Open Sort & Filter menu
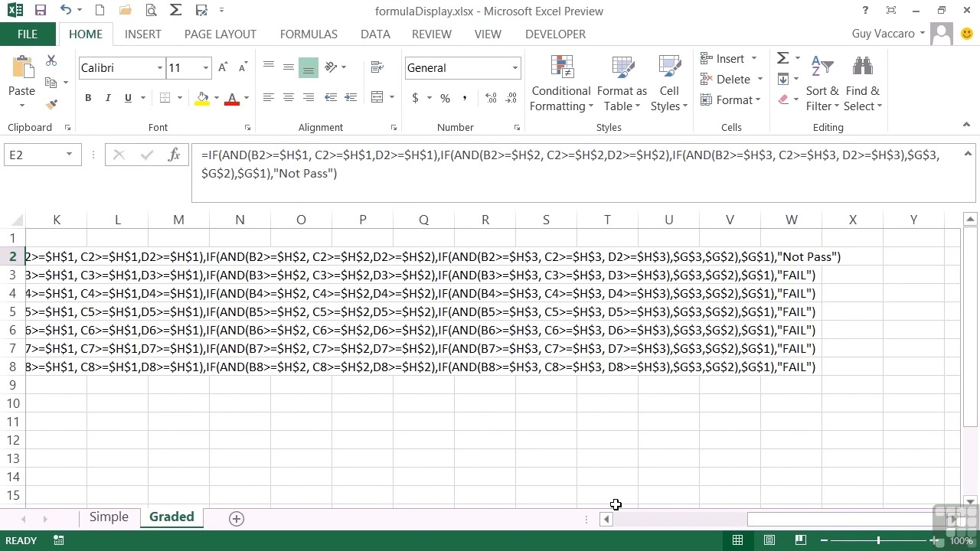Image resolution: width=980 pixels, height=551 pixels. (822, 84)
